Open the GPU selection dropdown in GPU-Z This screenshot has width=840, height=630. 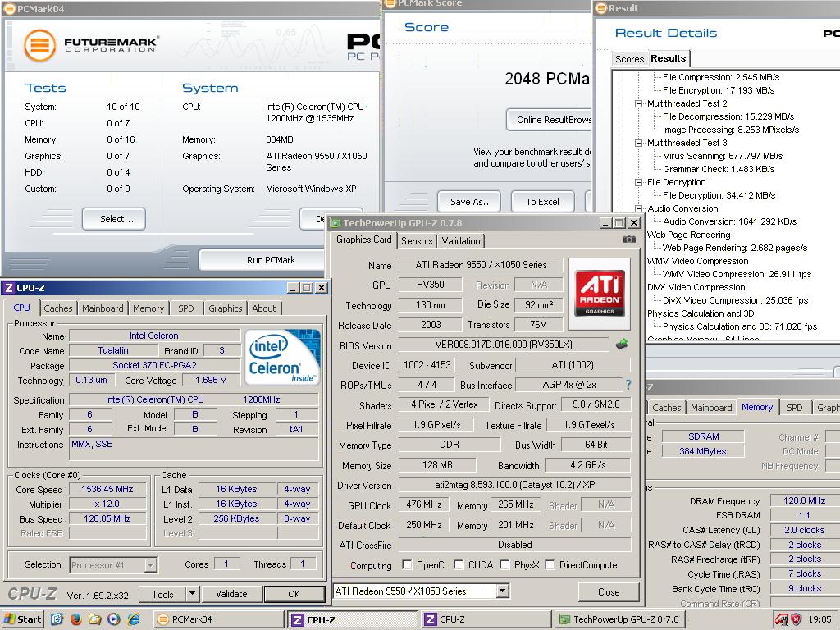(502, 591)
